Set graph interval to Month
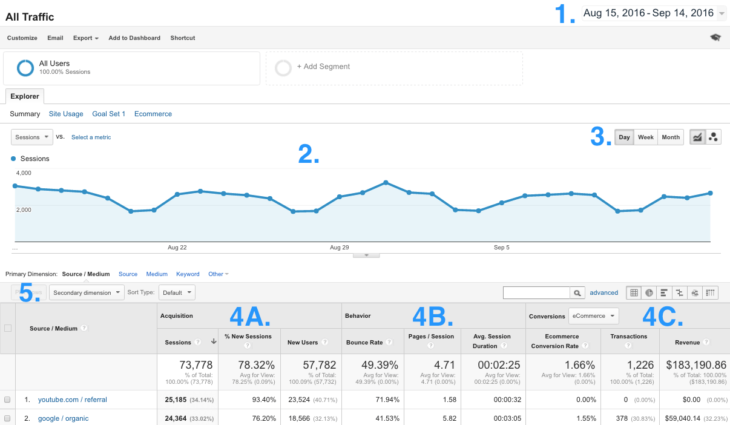This screenshot has width=730, height=425. click(670, 137)
